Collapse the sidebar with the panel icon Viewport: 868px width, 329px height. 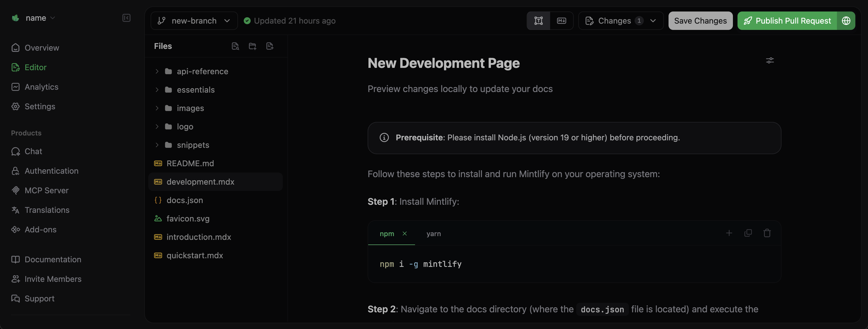(126, 18)
